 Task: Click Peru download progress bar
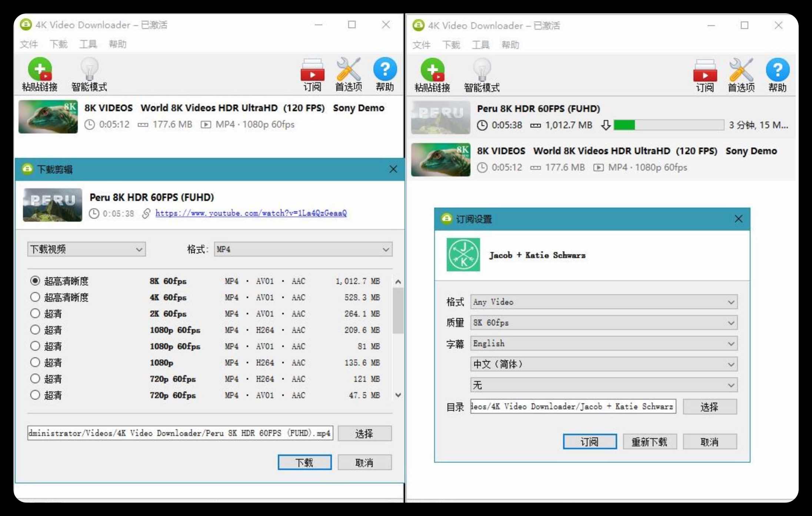pos(669,125)
